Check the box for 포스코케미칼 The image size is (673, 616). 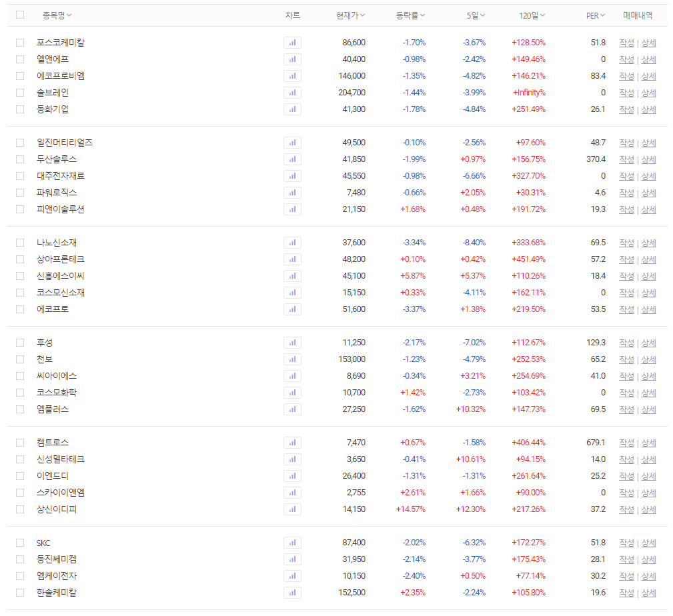tap(20, 43)
